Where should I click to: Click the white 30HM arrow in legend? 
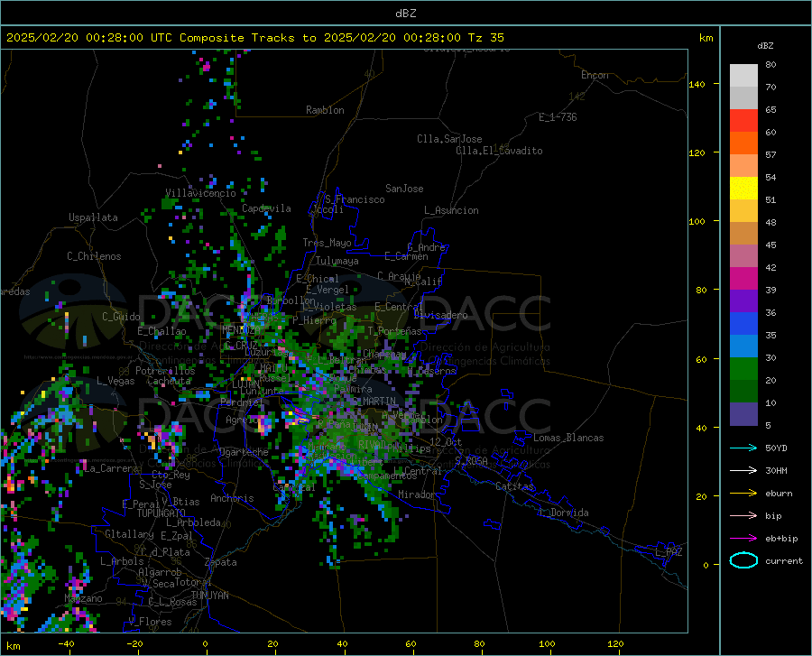[x=743, y=471]
